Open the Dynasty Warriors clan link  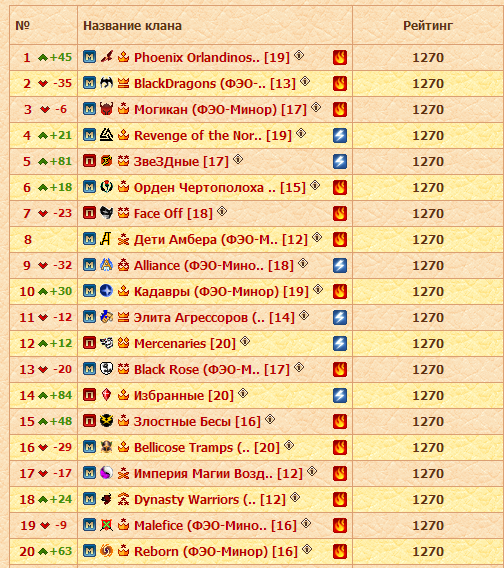point(210,500)
